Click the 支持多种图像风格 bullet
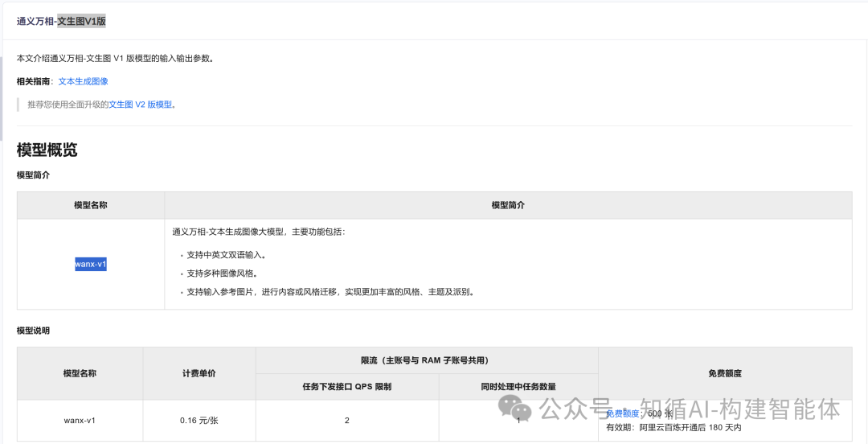Image resolution: width=868 pixels, height=444 pixels. [223, 273]
